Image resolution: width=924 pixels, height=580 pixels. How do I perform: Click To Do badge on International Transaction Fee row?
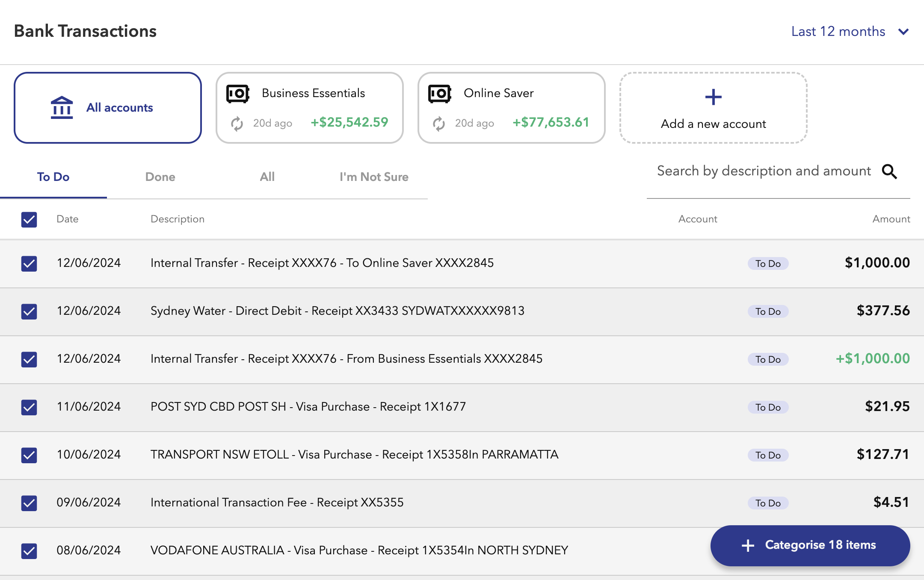click(x=768, y=503)
